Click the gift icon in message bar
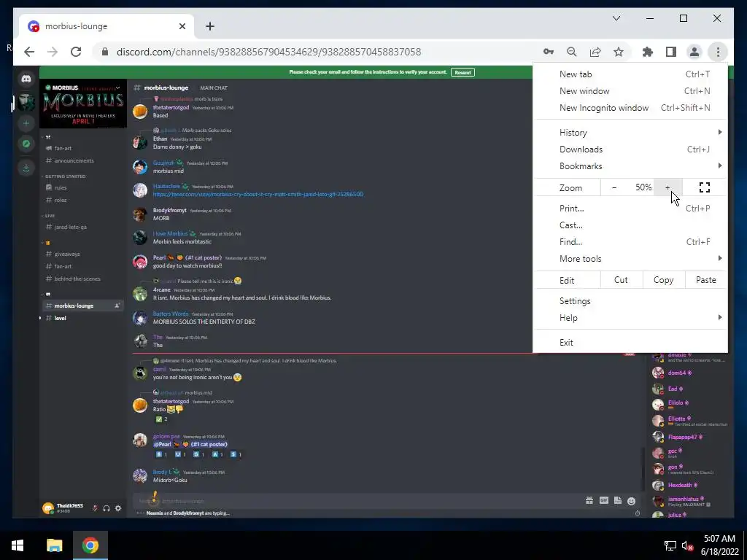Screen dimensions: 747x560 coord(589,500)
